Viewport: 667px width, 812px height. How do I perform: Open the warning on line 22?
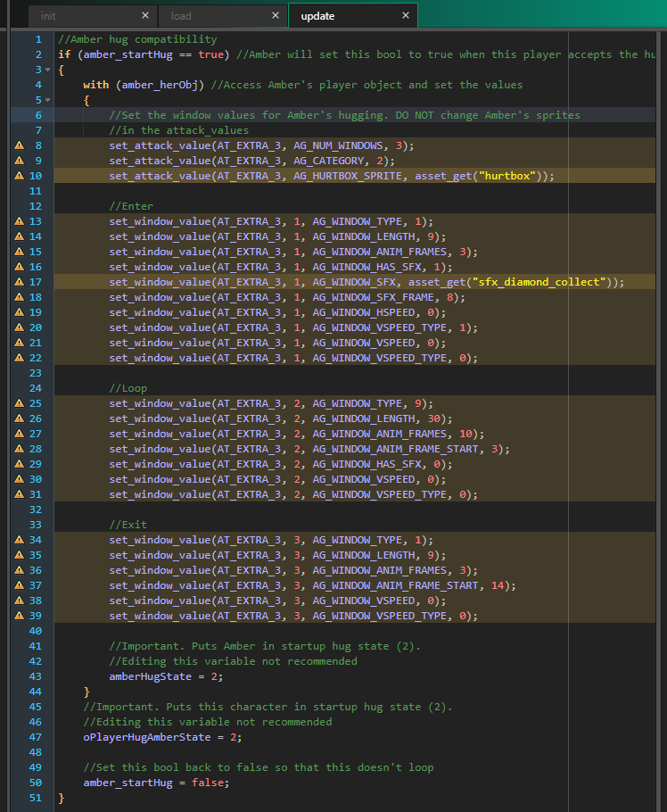tap(19, 358)
